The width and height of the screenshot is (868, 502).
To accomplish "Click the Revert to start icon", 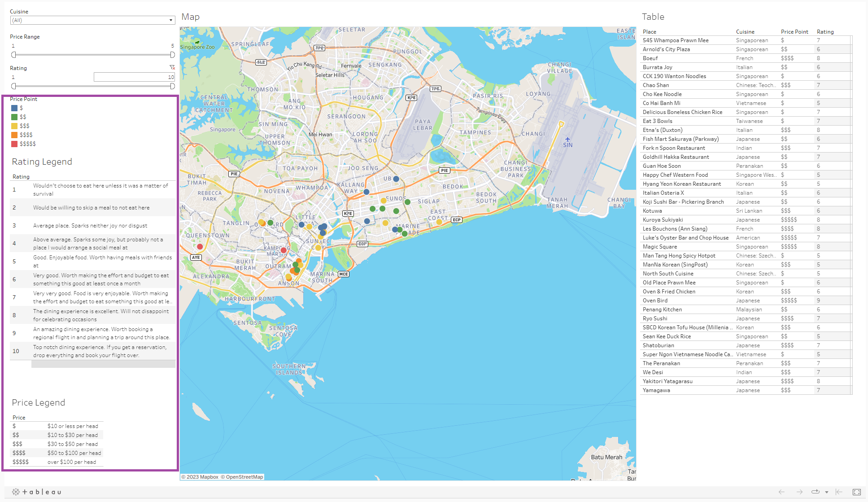I will (839, 492).
